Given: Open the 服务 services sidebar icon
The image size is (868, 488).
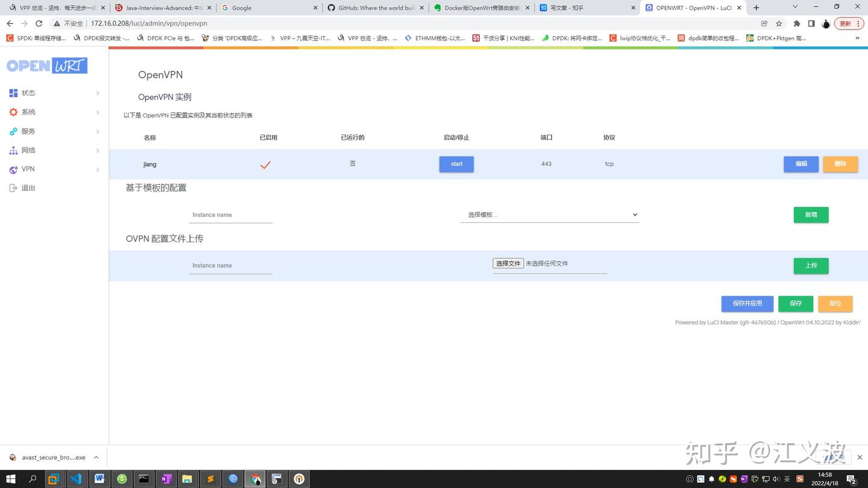Looking at the screenshot, I should click(13, 131).
